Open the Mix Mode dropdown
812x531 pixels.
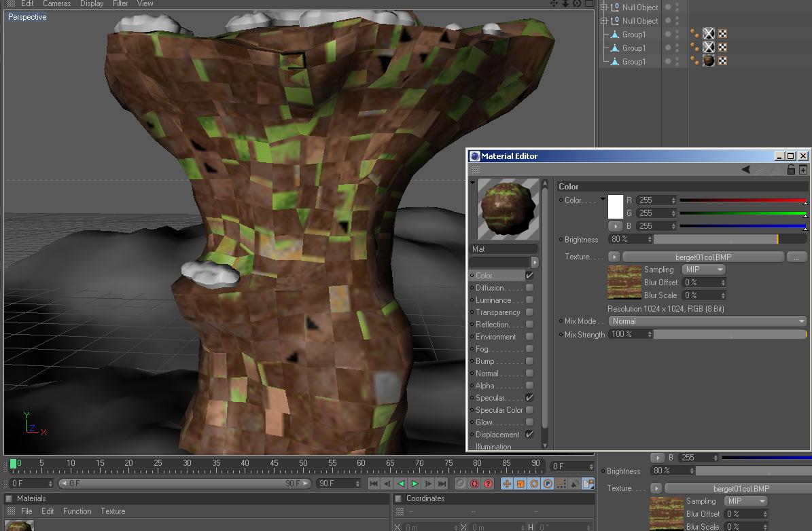707,321
